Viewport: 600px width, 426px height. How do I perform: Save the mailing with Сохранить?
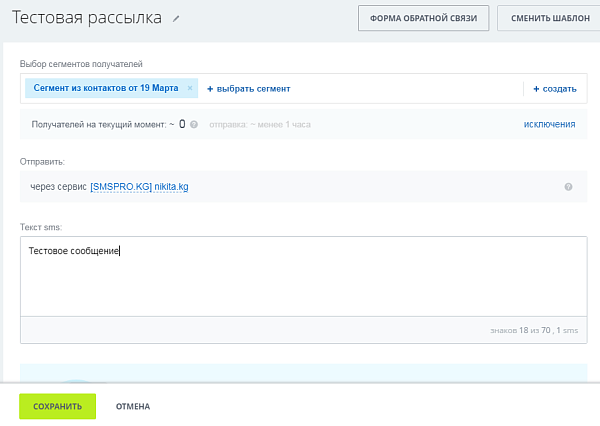[x=57, y=406]
